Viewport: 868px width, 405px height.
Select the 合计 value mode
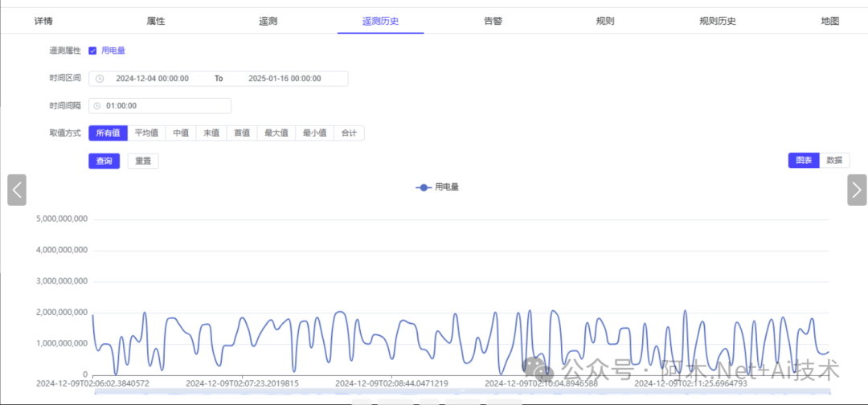click(350, 133)
